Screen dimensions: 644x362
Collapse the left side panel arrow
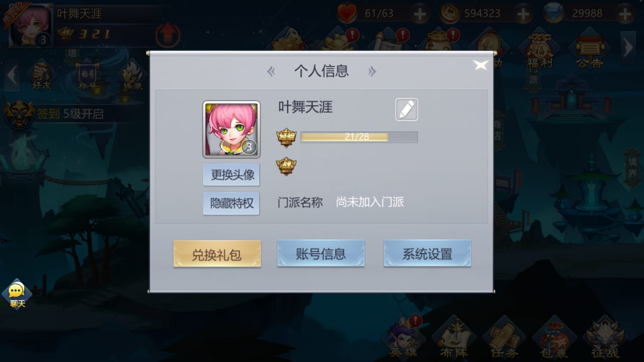click(12, 76)
